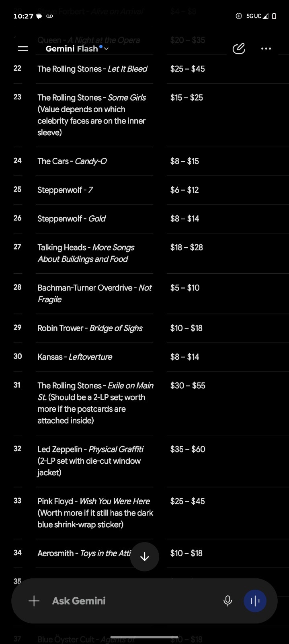Launch Gemini Live waveform button
The height and width of the screenshot is (644, 289).
pos(255,601)
